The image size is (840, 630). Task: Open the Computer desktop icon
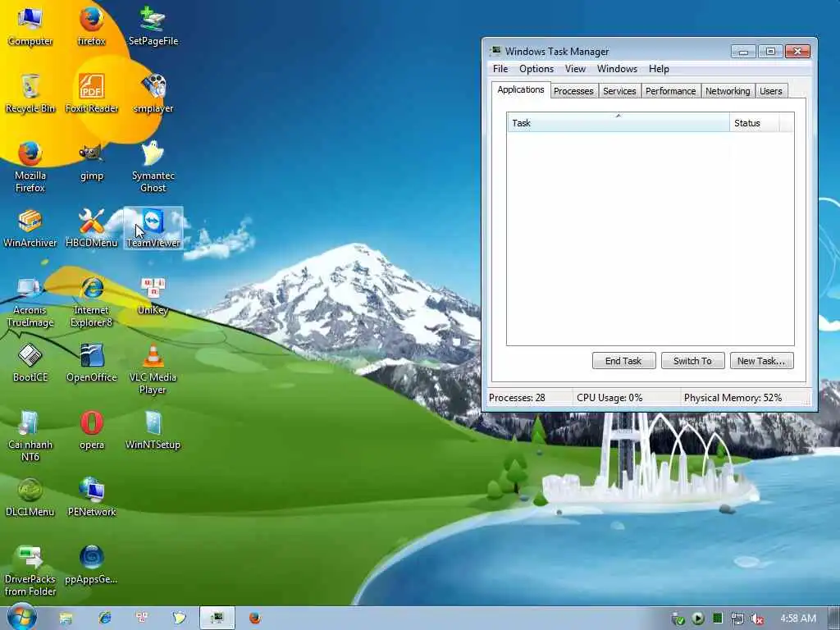coord(30,25)
